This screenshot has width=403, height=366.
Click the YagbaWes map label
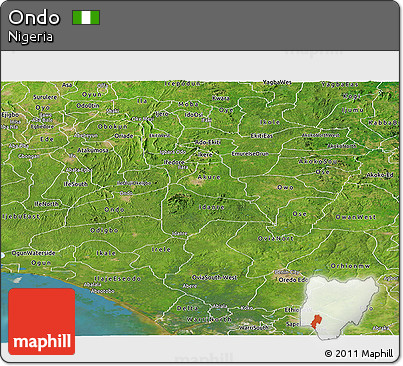pos(277,82)
